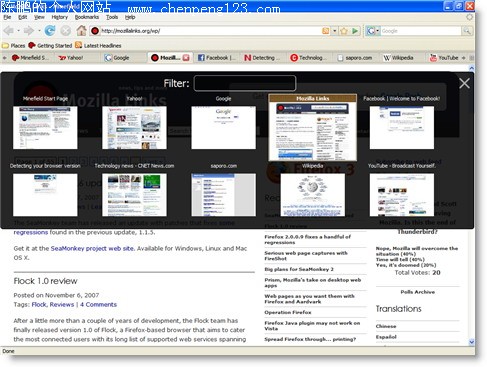This screenshot has height=367, width=487.
Task: Select the Detecting your browser version thumbnail
Action: [x=45, y=195]
